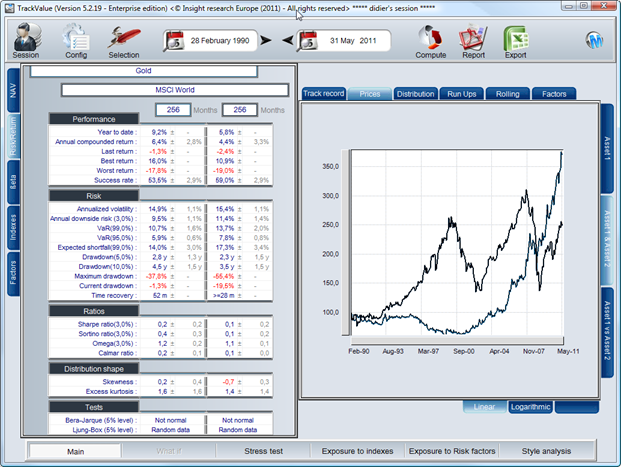The height and width of the screenshot is (467, 621).
Task: Open the What if bottom tab
Action: pyautogui.click(x=168, y=451)
